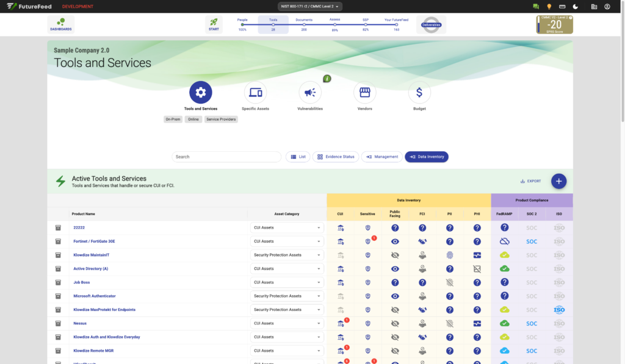Click the EXPORT button
This screenshot has width=625, height=364.
tap(530, 181)
